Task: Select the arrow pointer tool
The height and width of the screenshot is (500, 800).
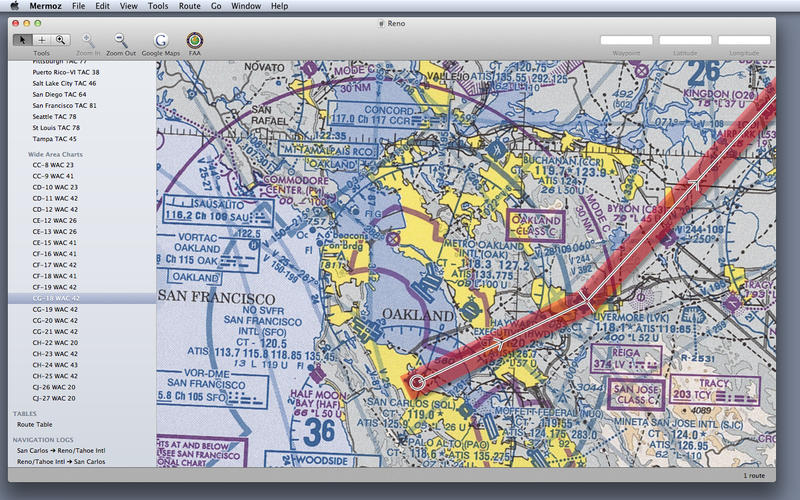Action: pyautogui.click(x=23, y=40)
